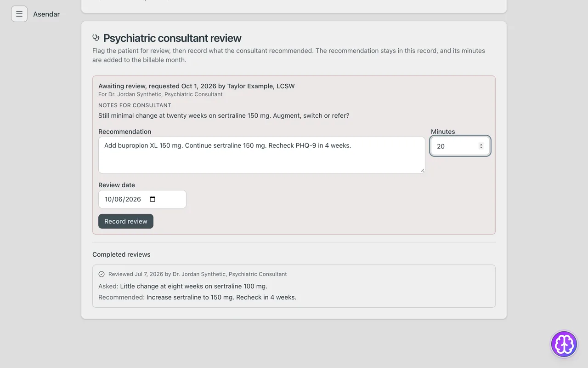588x368 pixels.
Task: Click the Psychiatric consultant review heading
Action: [x=172, y=38]
